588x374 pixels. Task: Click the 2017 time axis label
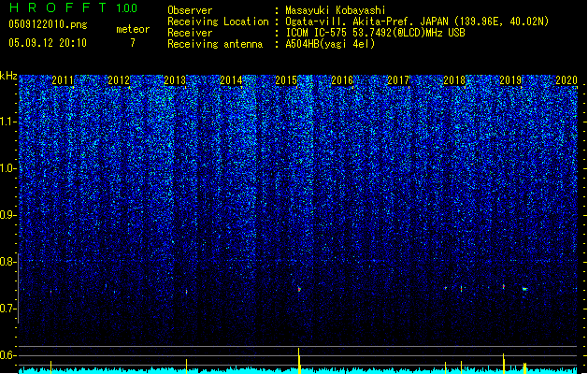tap(398, 80)
